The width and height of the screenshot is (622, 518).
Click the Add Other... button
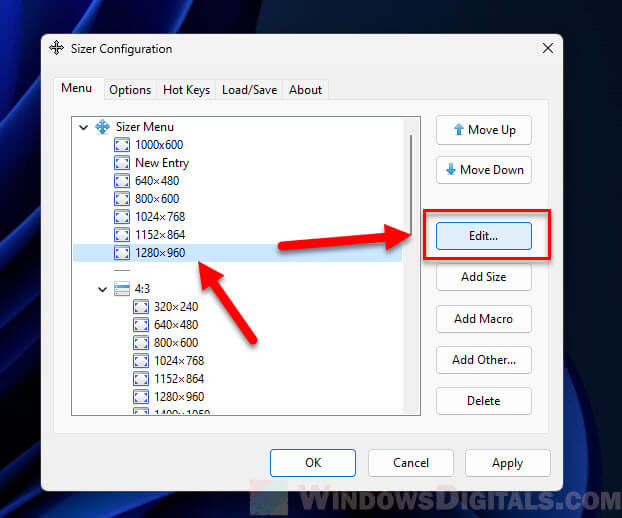pos(484,360)
